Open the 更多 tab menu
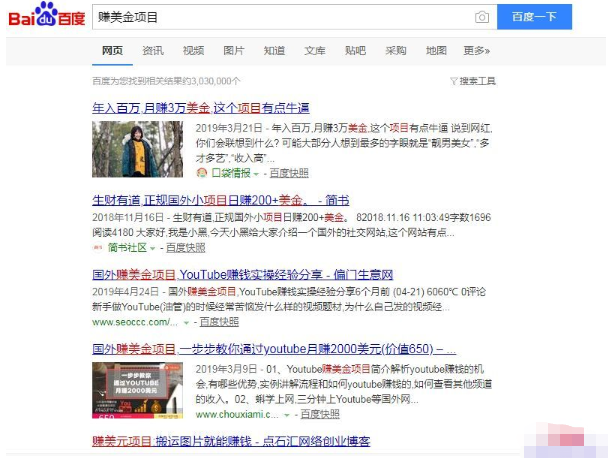 pos(476,51)
